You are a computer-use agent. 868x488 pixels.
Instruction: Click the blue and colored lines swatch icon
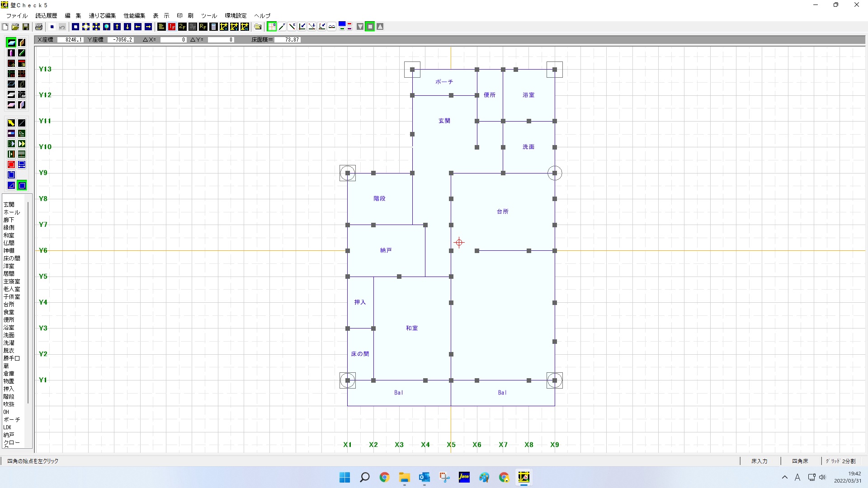[x=345, y=27]
